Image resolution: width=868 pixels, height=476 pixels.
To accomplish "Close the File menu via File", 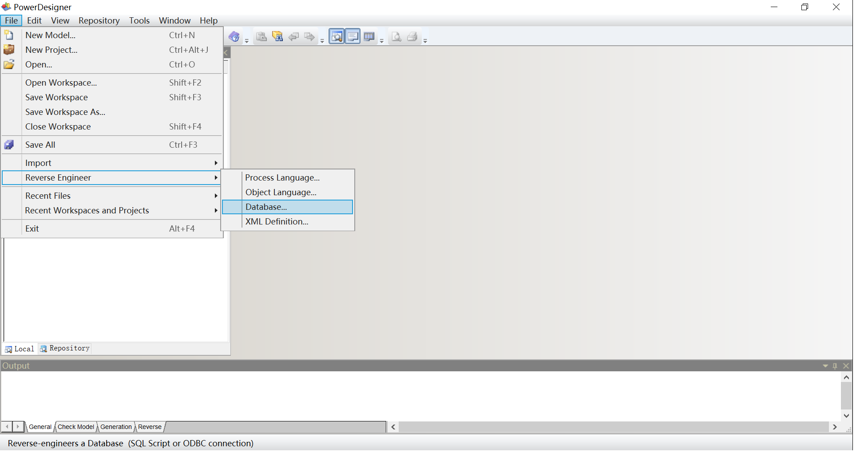I will click(11, 20).
